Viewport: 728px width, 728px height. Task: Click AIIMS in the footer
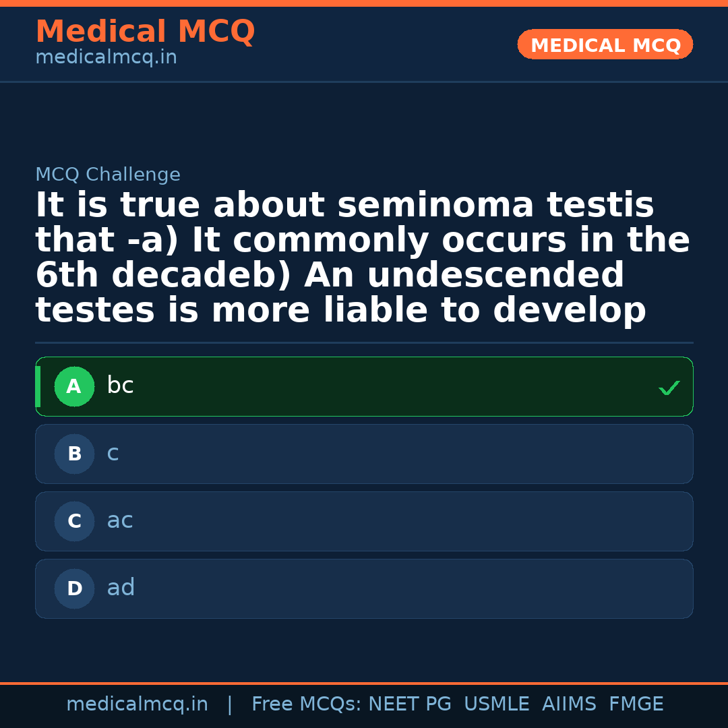click(569, 704)
